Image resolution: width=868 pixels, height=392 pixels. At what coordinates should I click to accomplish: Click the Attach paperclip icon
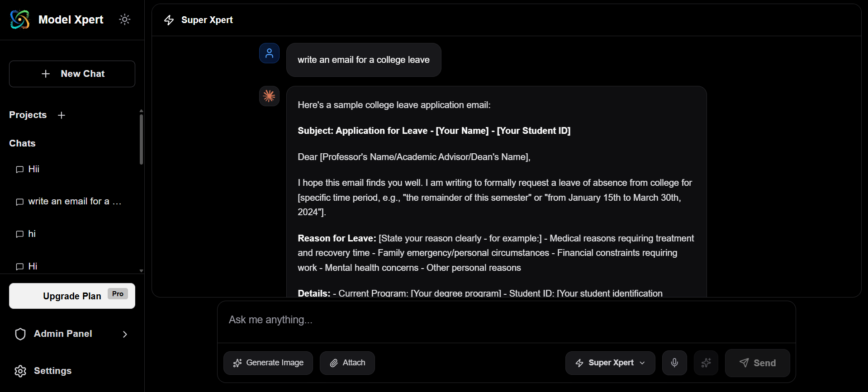pos(335,363)
